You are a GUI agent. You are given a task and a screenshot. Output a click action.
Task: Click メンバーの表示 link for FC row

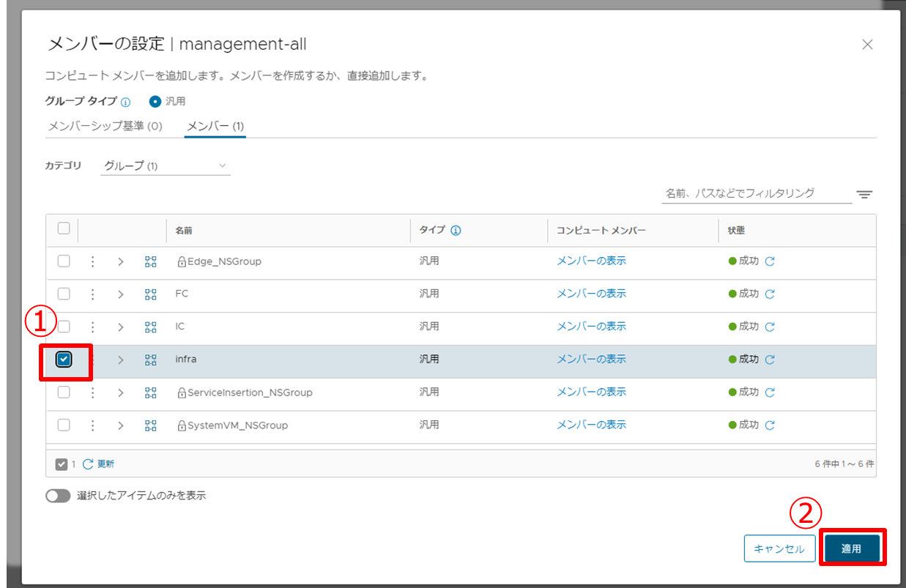(x=591, y=294)
